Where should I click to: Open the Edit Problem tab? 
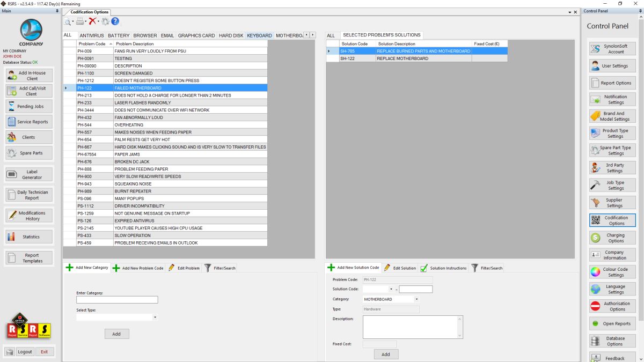coord(184,268)
